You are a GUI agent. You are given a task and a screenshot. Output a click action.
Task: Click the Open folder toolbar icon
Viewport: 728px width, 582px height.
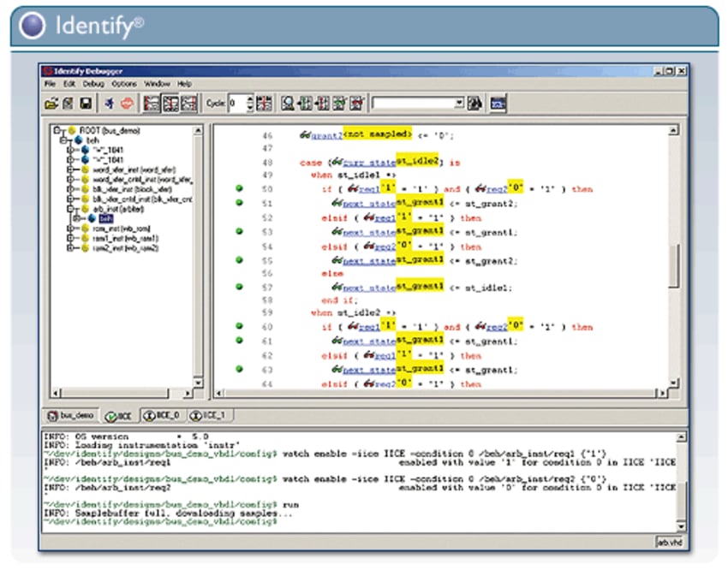pyautogui.click(x=51, y=104)
